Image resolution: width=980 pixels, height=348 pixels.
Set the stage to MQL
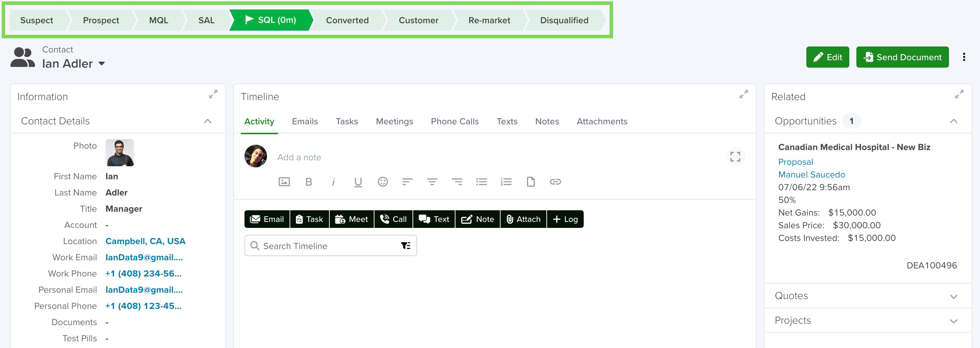tap(158, 20)
